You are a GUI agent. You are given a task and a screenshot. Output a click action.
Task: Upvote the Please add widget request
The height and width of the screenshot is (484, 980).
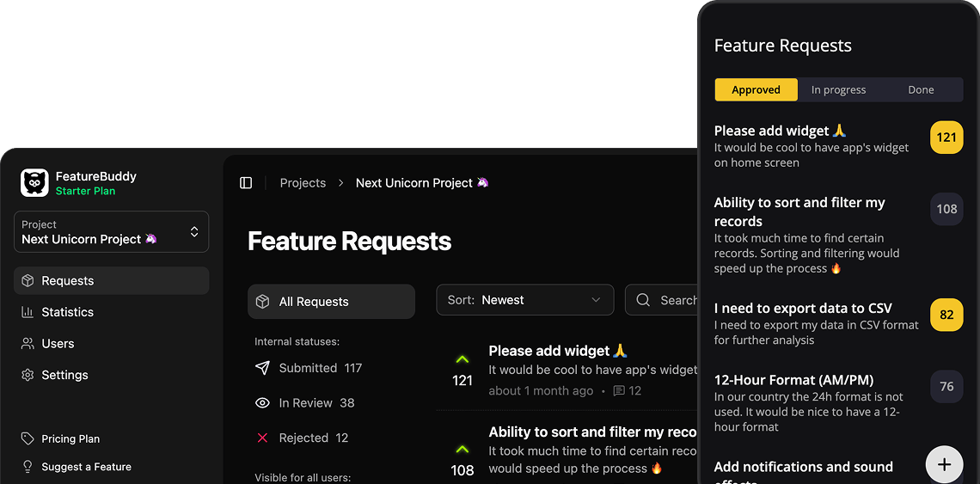click(x=462, y=360)
